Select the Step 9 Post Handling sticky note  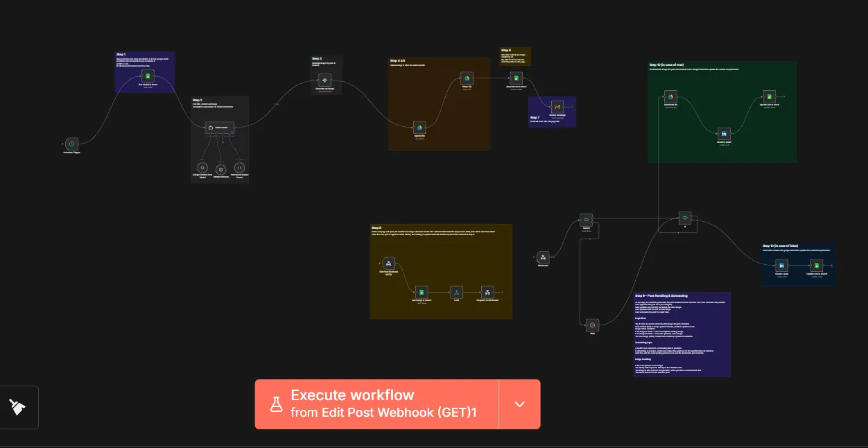682,334
